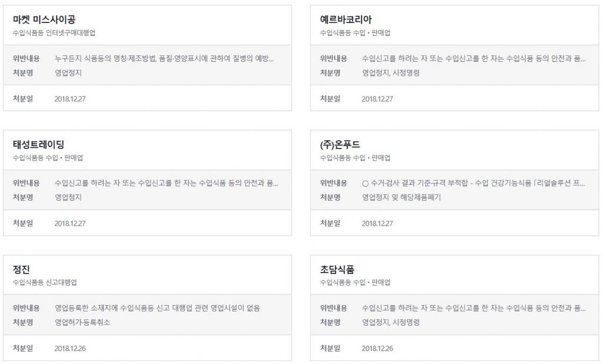Click 정진's violation about 영업시설이 없음
This screenshot has height=364, width=603.
(x=157, y=308)
